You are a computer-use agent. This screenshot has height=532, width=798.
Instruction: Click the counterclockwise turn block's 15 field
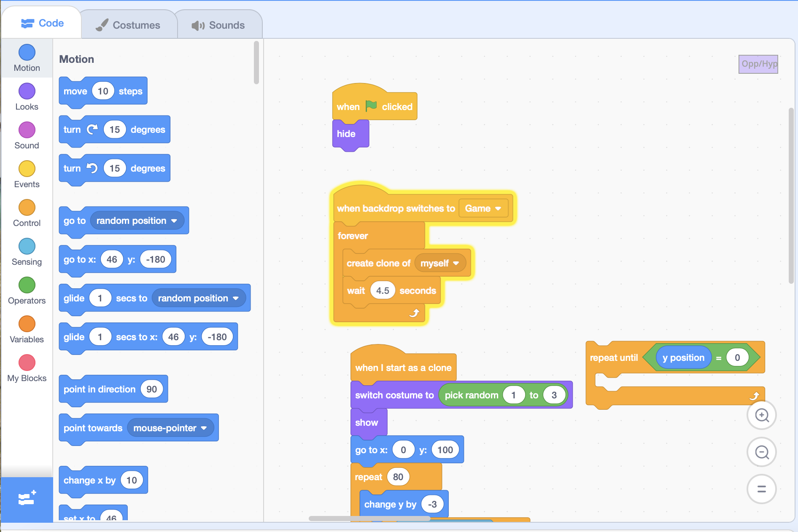point(115,168)
